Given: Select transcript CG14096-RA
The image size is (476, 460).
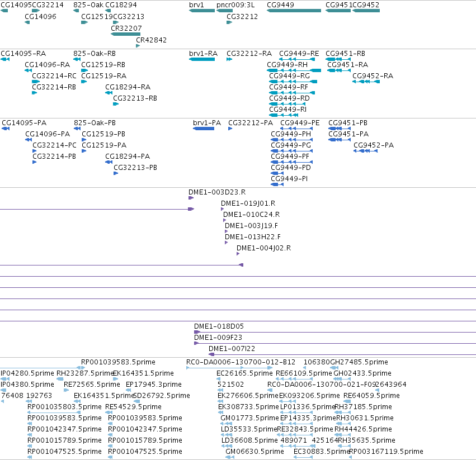Looking at the screenshot, I should pos(47,65).
